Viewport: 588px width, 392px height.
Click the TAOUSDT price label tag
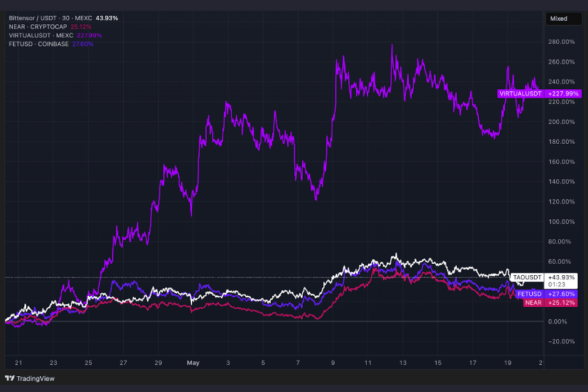tap(527, 277)
